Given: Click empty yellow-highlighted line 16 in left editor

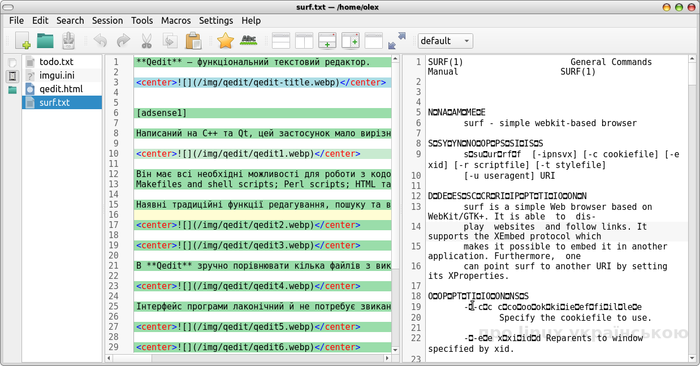Looking at the screenshot, I should [x=262, y=215].
